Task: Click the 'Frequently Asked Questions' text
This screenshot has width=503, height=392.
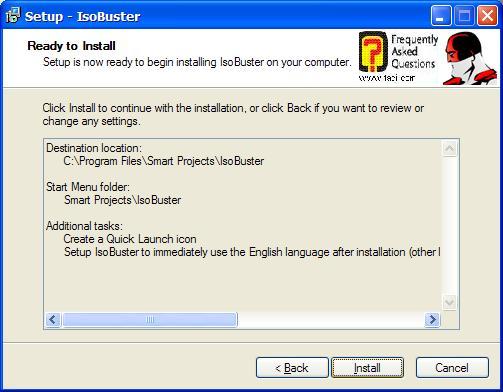Action: click(x=414, y=52)
